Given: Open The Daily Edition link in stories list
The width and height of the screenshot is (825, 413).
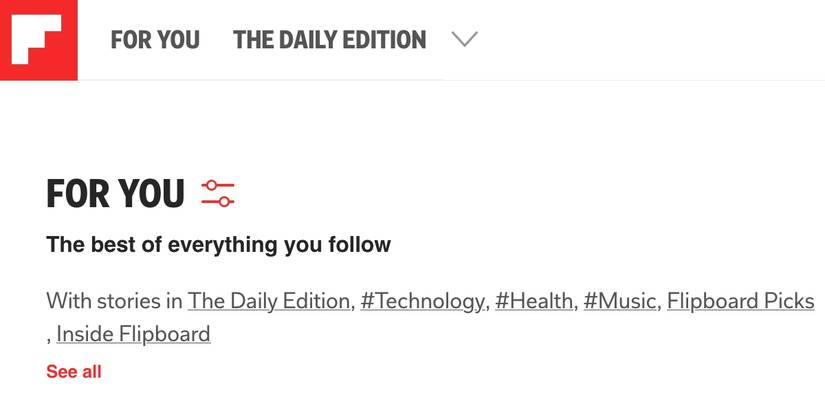Looking at the screenshot, I should pos(269,301).
